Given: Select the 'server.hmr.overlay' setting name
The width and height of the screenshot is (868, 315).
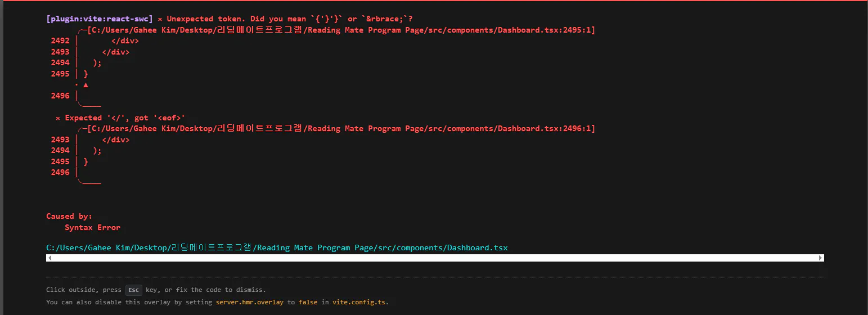Looking at the screenshot, I should click(x=250, y=302).
